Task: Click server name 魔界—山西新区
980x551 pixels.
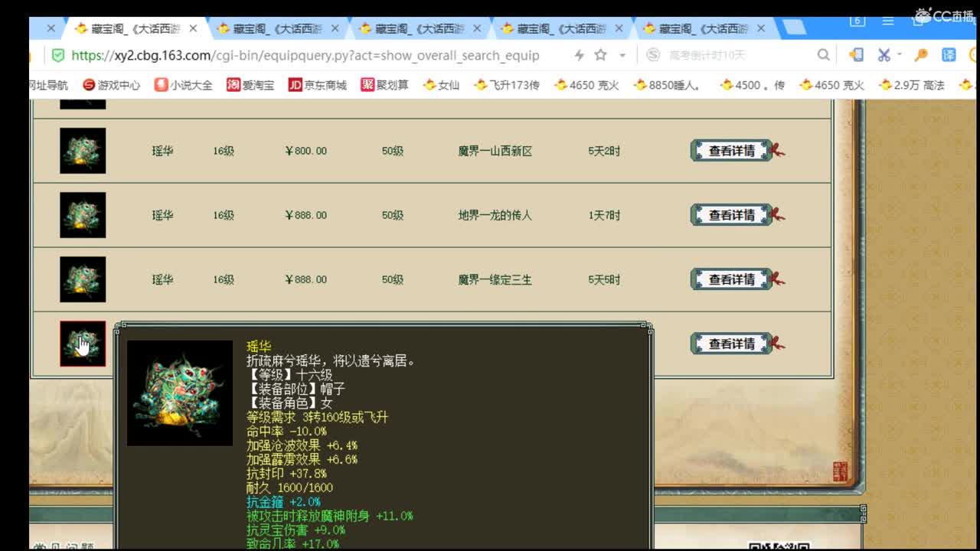Action: [x=495, y=151]
